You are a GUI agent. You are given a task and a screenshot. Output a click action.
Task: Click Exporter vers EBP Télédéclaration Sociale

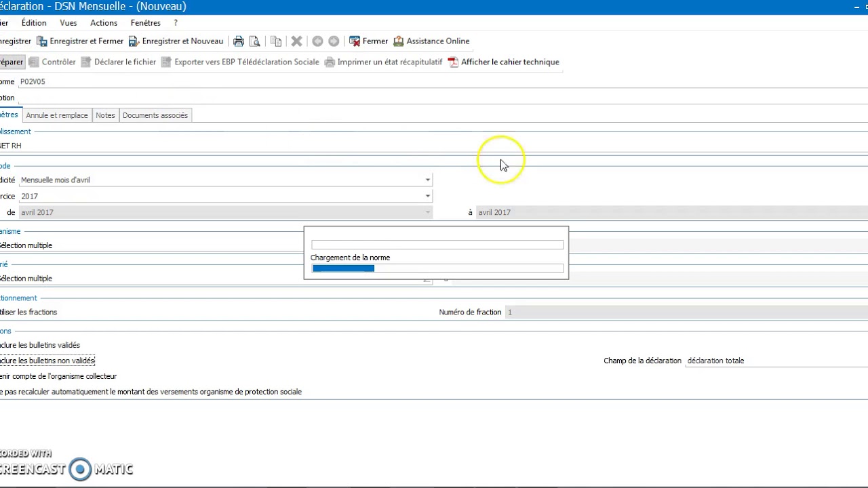(x=239, y=62)
